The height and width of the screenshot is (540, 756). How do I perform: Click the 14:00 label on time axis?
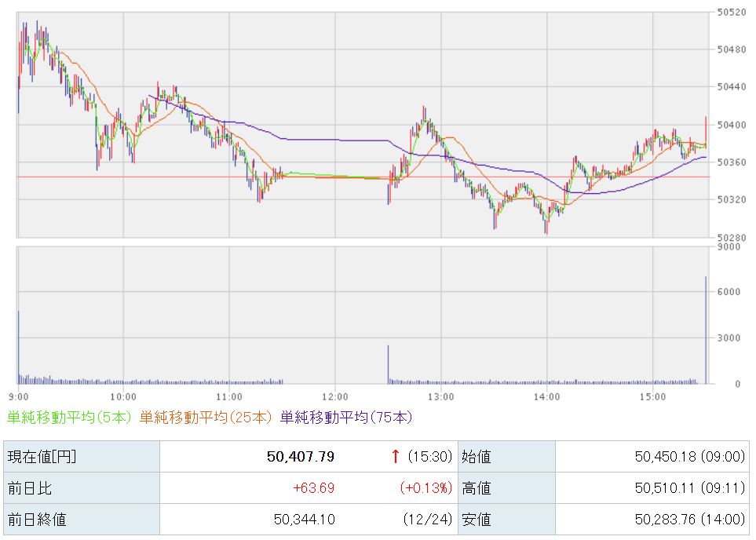tap(546, 396)
